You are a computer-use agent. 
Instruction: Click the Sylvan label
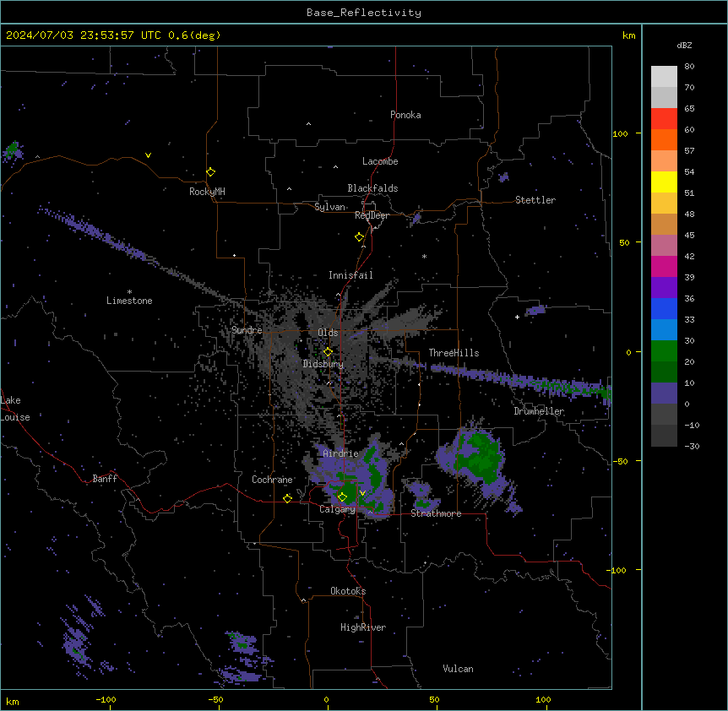(329, 207)
